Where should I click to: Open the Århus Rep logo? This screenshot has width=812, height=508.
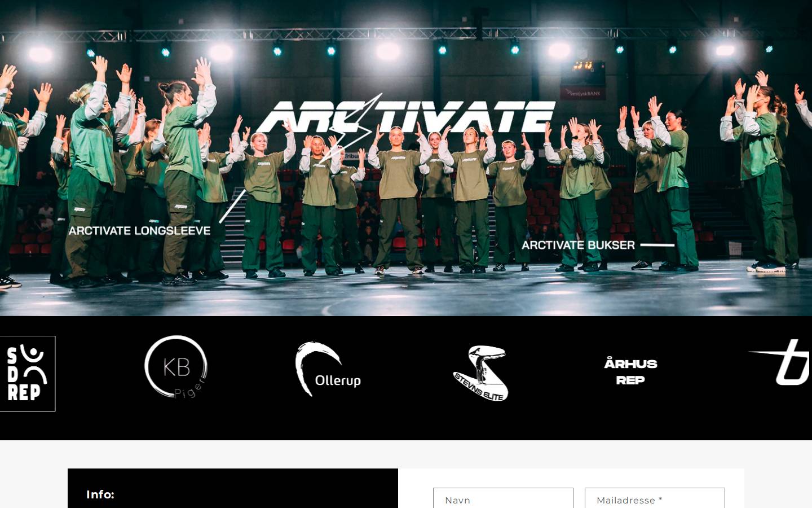630,371
